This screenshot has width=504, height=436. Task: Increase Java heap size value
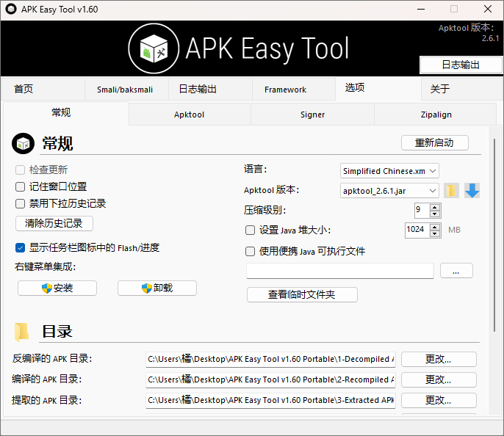pyautogui.click(x=435, y=228)
